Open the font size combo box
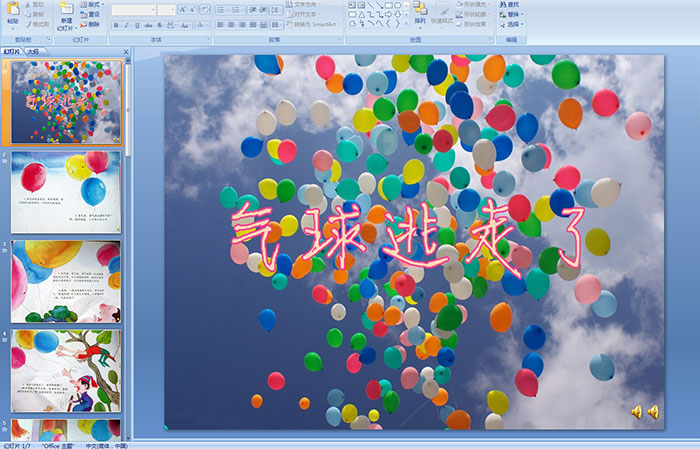Image resolution: width=700 pixels, height=449 pixels. click(166, 10)
